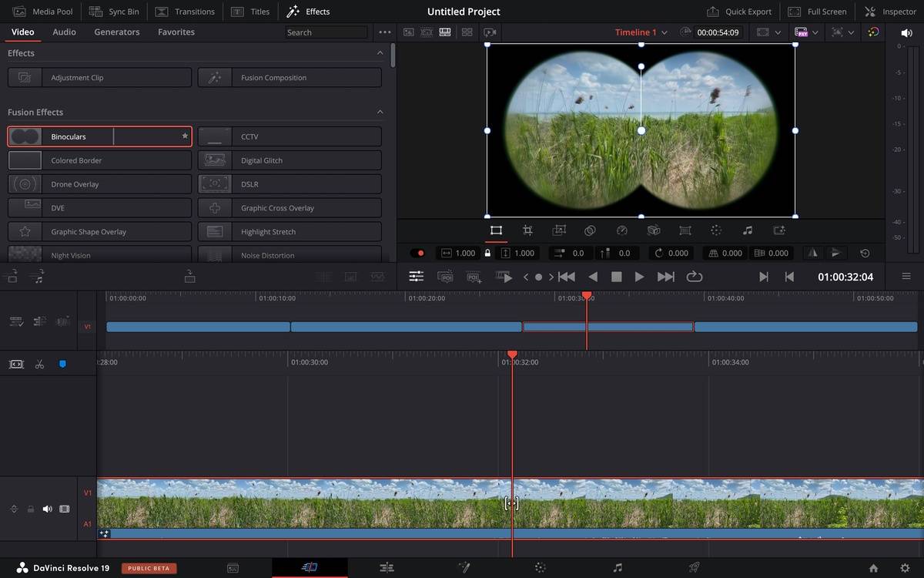Screen dimensions: 924x578
Task: Open the Fusion page icon
Action: 464,568
